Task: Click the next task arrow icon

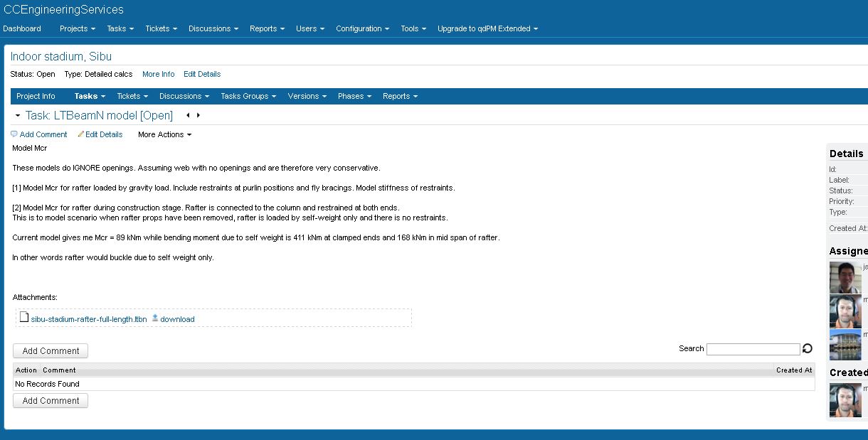Action: tap(199, 115)
